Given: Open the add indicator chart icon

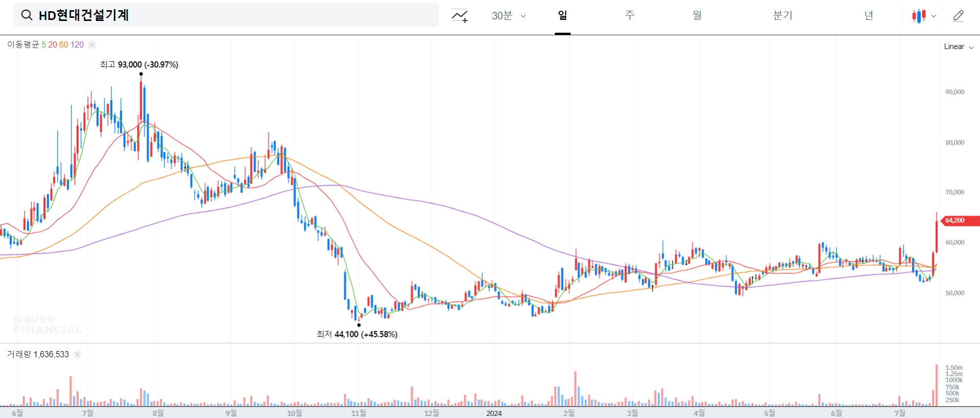Looking at the screenshot, I should click(x=459, y=16).
